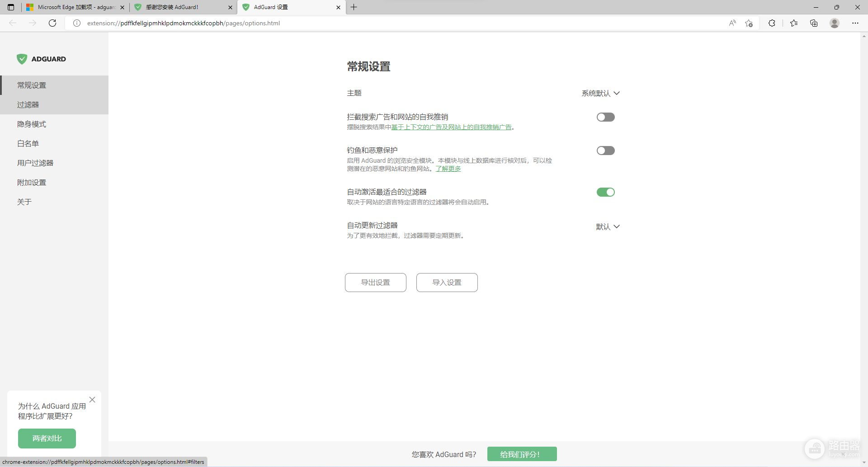Click the 导出设置 button
The height and width of the screenshot is (467, 868).
click(376, 283)
